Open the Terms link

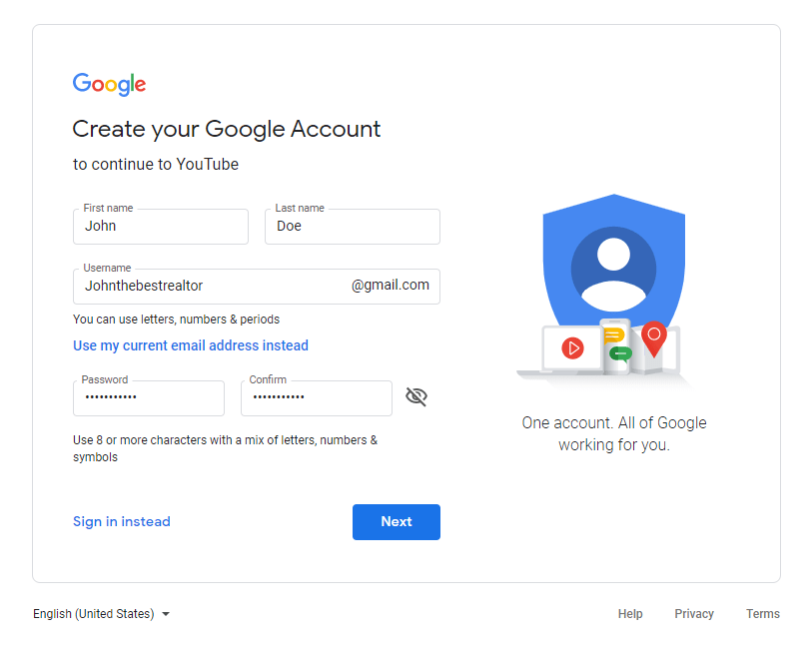tap(763, 614)
